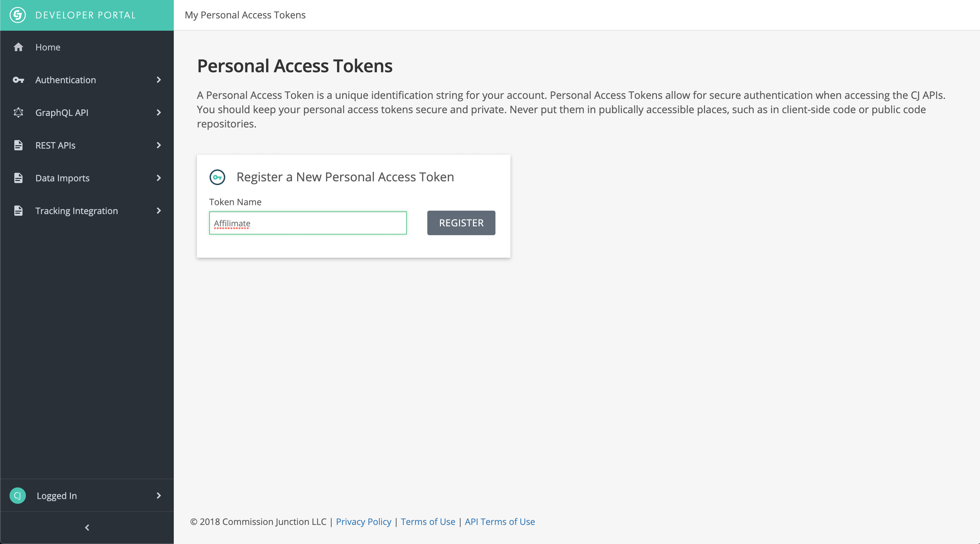980x544 pixels.
Task: Expand the Authentication submenu chevron
Action: click(159, 80)
